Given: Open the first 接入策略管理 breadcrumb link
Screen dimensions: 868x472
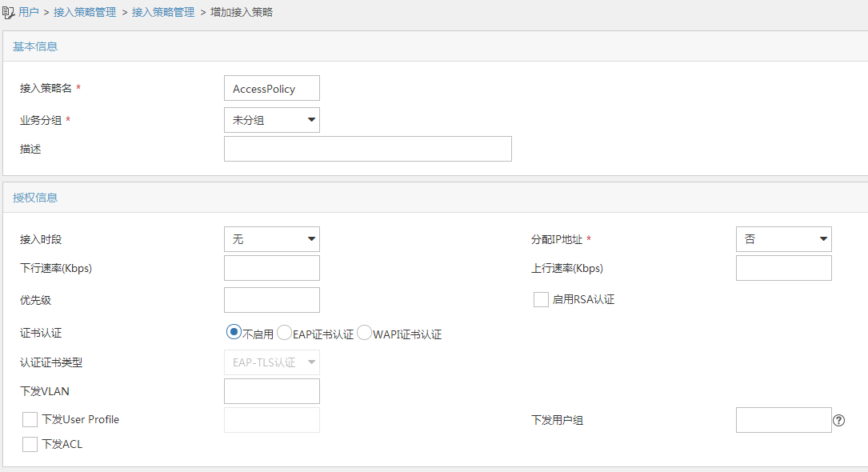Looking at the screenshot, I should tap(85, 13).
